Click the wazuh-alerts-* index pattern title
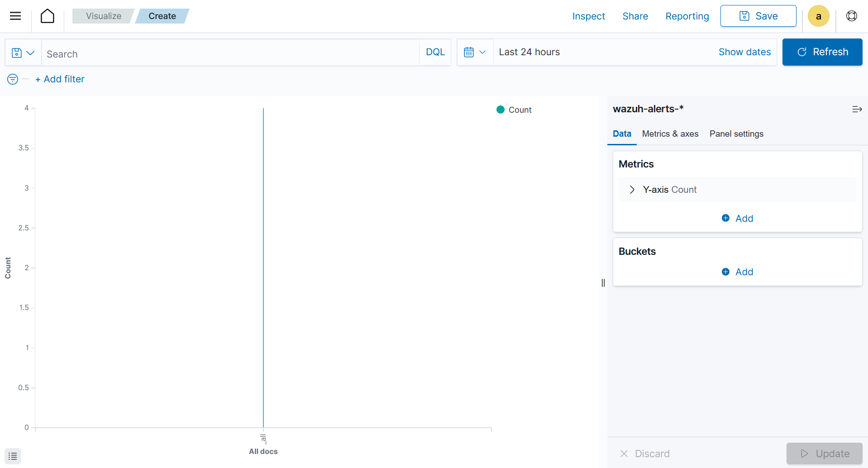 click(x=648, y=109)
